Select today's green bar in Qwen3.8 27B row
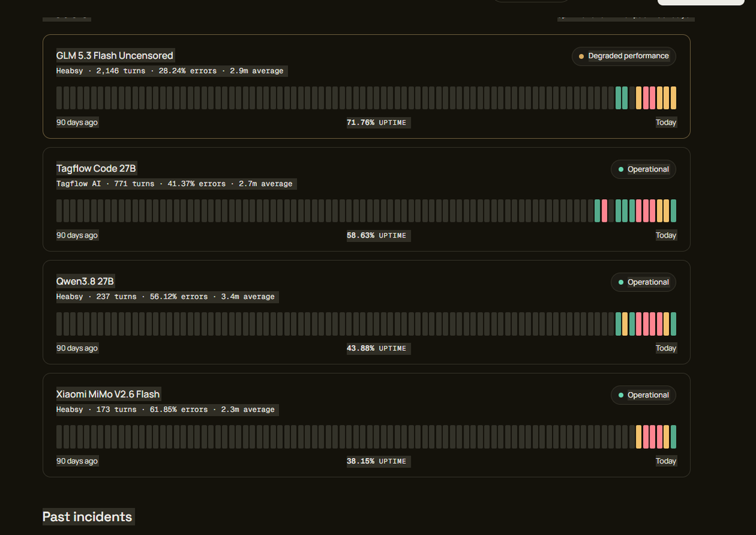756x535 pixels. pyautogui.click(x=673, y=323)
